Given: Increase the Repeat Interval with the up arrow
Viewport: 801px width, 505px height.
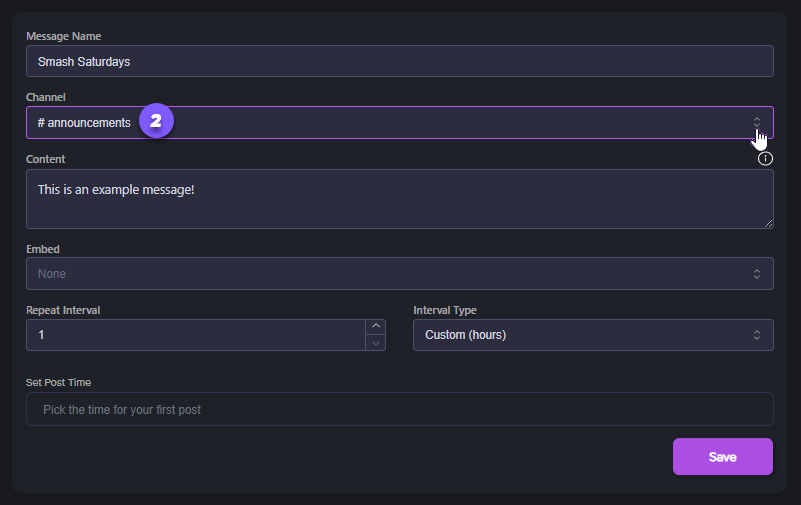Looking at the screenshot, I should 376,326.
